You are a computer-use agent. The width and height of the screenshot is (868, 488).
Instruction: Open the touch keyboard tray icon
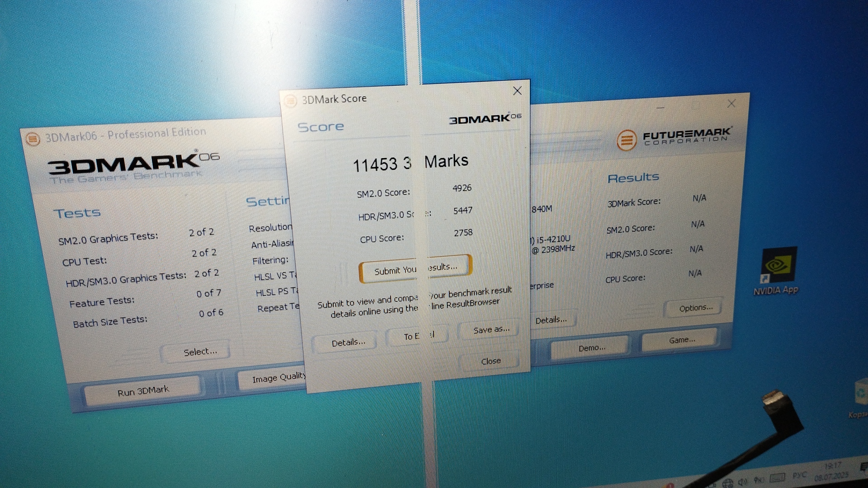tap(777, 478)
